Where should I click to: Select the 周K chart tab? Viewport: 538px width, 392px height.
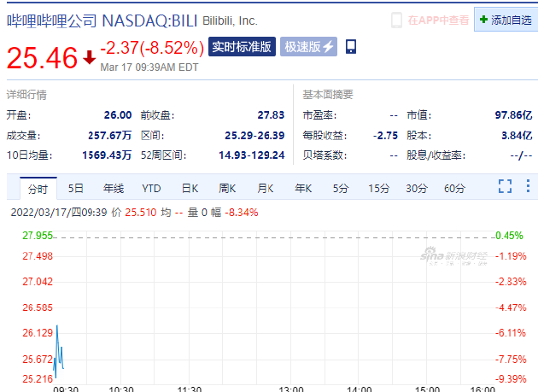(227, 188)
